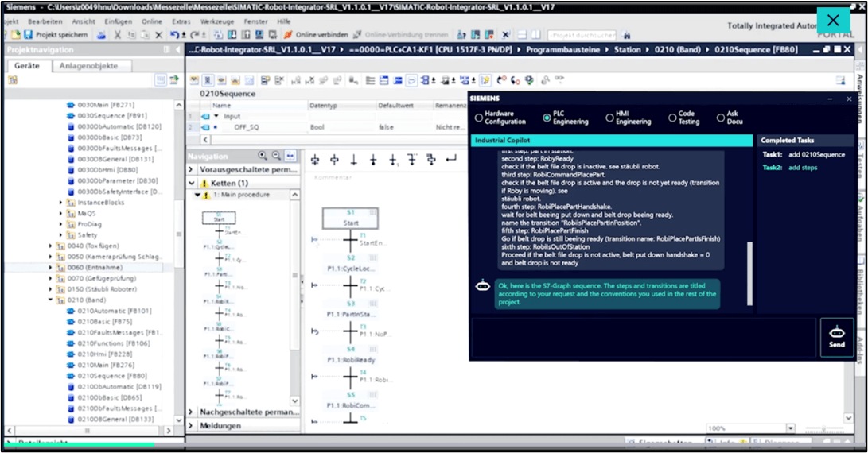Click Task1 add 0210Sequence entry
The width and height of the screenshot is (868, 453).
click(804, 155)
